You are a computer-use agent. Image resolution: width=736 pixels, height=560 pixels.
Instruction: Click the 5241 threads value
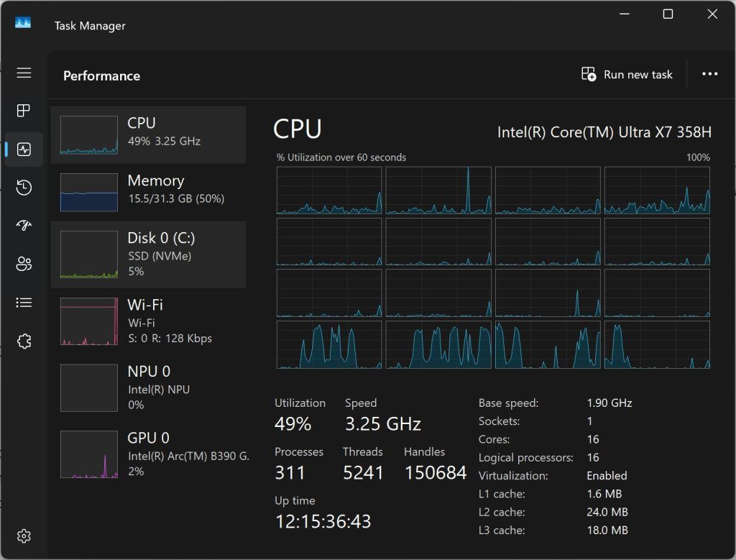(363, 473)
